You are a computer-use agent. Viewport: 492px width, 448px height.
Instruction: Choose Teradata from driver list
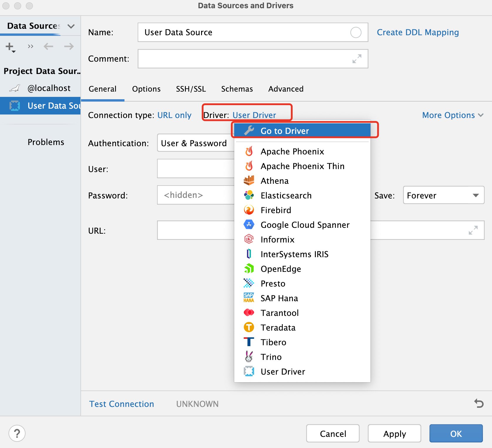pos(302,327)
